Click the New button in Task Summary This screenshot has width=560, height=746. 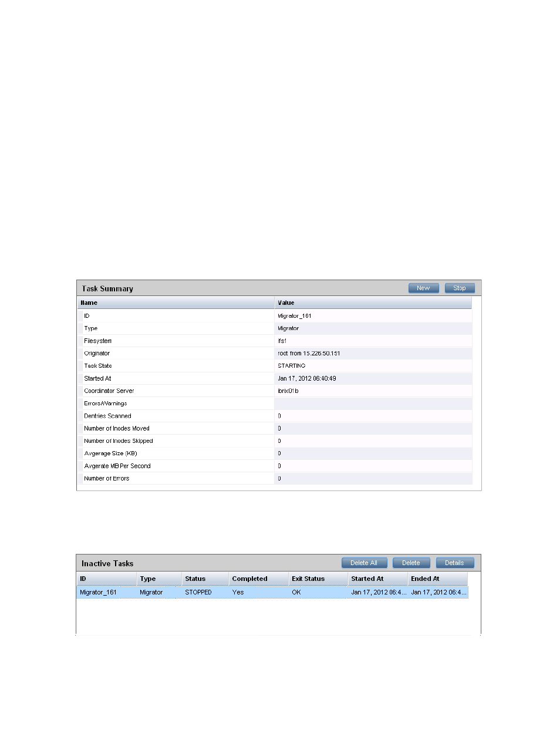423,288
